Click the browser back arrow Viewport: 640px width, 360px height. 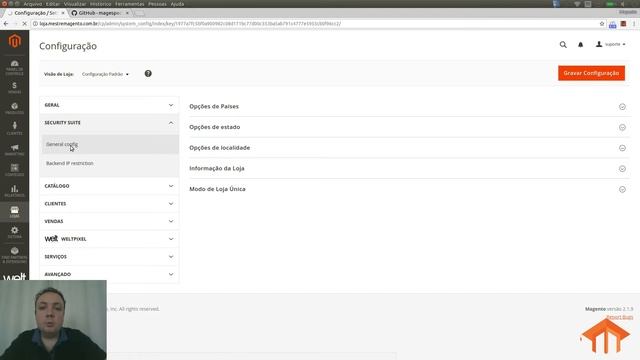6,24
